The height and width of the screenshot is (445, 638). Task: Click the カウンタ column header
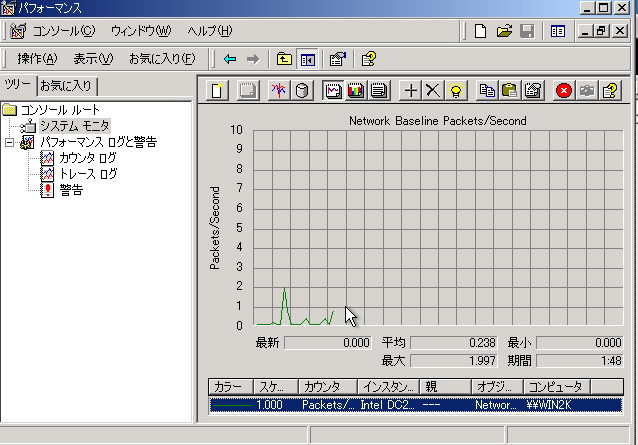[x=328, y=387]
